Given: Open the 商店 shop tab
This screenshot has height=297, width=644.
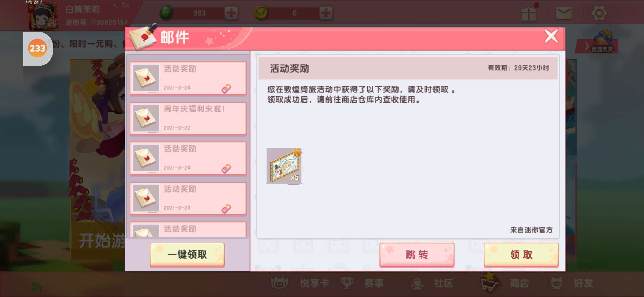Looking at the screenshot, I should point(505,283).
